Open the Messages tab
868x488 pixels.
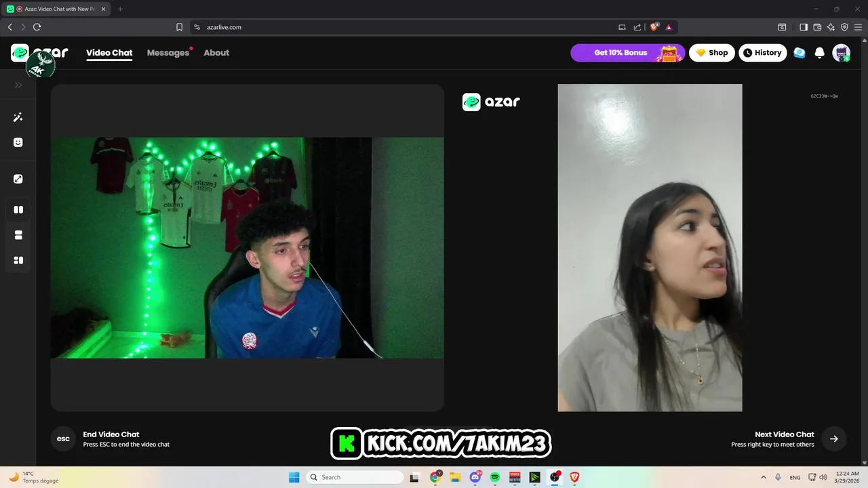coord(168,53)
